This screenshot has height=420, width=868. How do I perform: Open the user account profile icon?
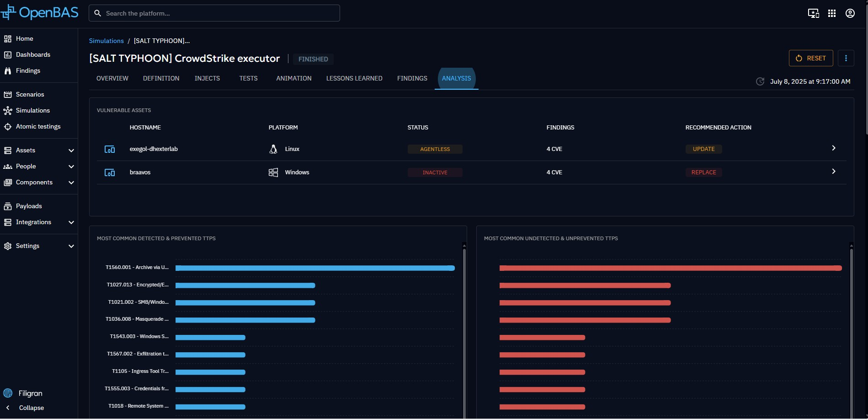(x=850, y=13)
